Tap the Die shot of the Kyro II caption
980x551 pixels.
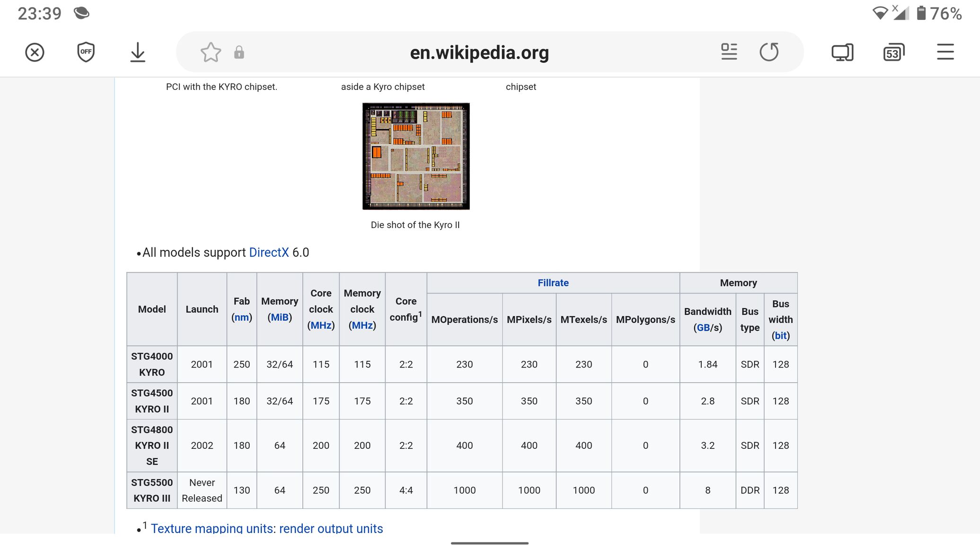[x=415, y=225]
